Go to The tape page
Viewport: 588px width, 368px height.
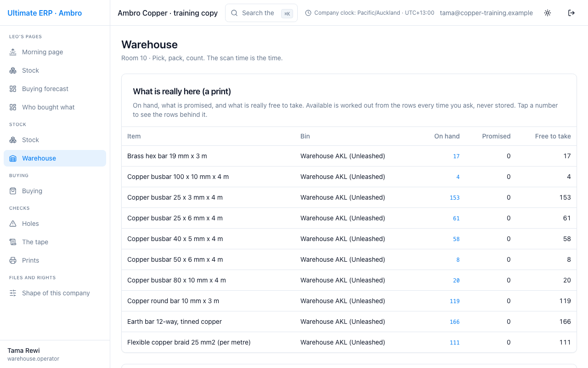tap(55, 242)
